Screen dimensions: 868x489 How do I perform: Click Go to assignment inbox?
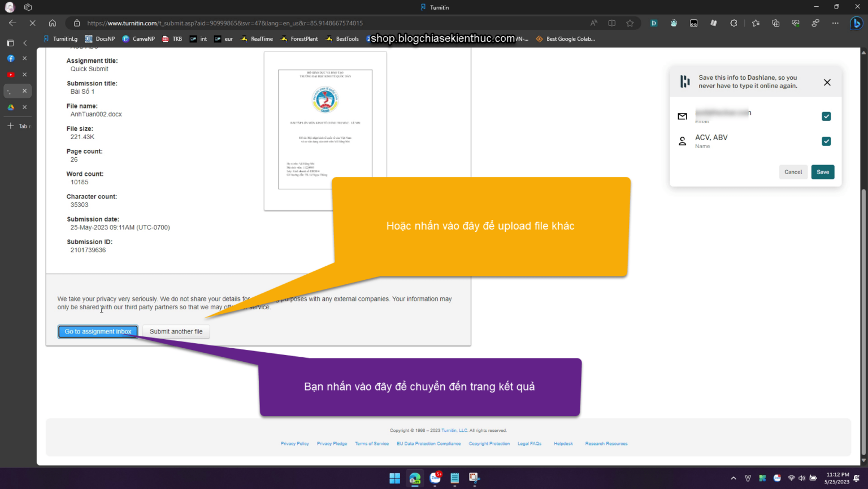(x=97, y=331)
